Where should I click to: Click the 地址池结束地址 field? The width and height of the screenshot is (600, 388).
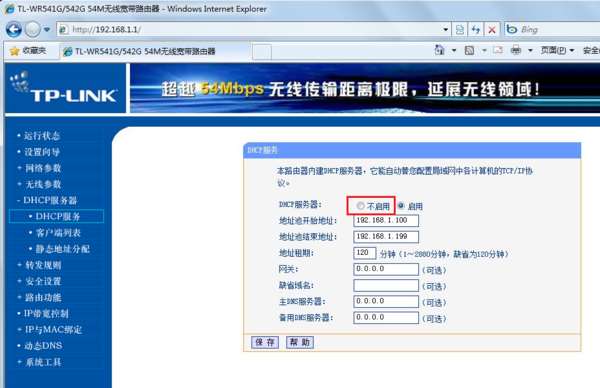click(386, 236)
